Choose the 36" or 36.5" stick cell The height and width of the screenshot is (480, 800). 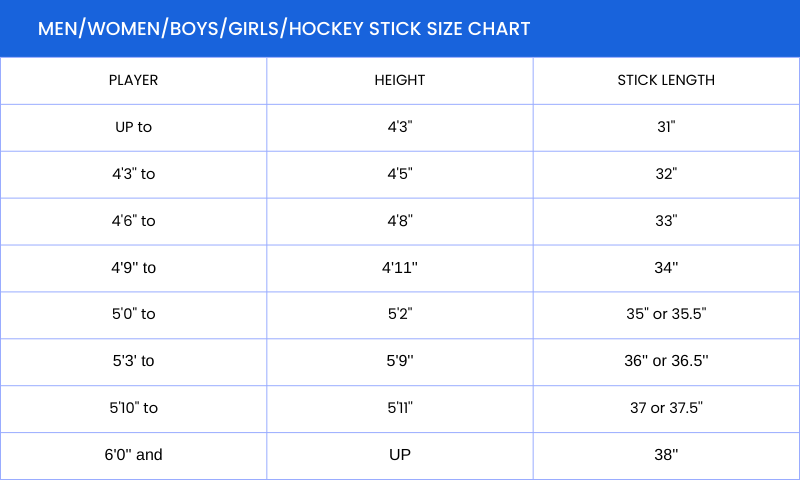(x=666, y=361)
